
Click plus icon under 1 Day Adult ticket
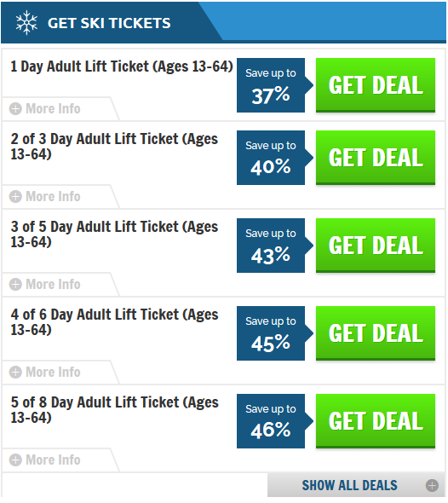[15, 109]
